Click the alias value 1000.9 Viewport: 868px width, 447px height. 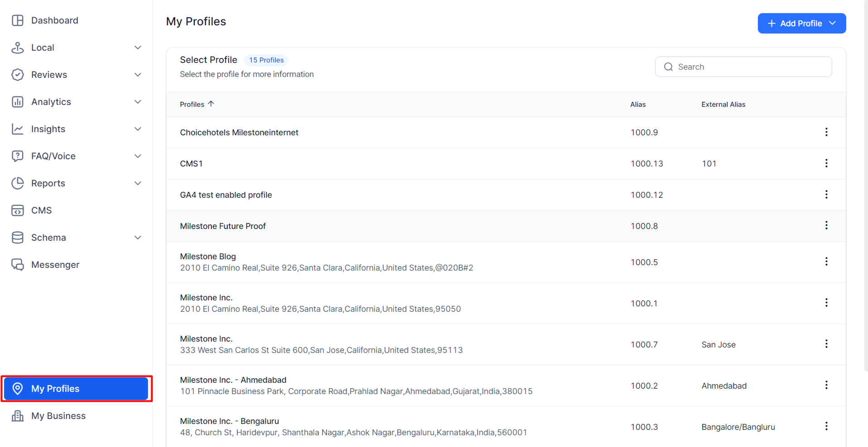click(644, 133)
